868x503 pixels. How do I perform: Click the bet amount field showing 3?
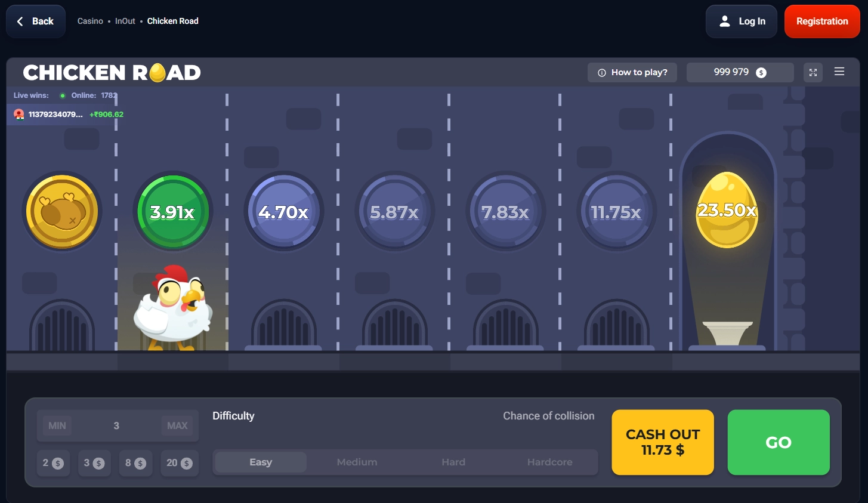[x=117, y=425]
